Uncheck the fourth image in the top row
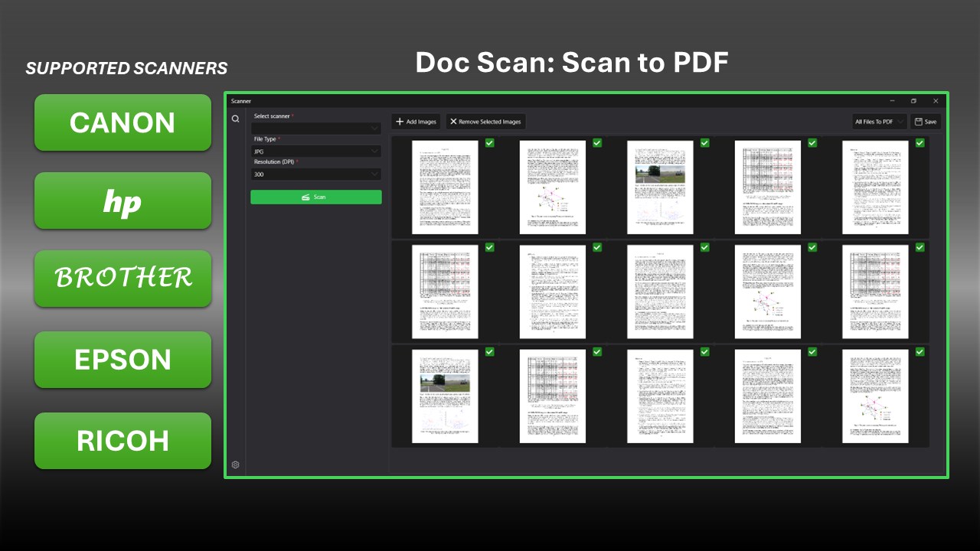 tap(812, 143)
